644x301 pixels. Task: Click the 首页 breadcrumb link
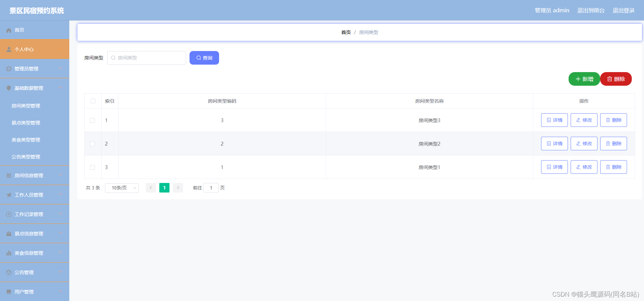pos(346,32)
